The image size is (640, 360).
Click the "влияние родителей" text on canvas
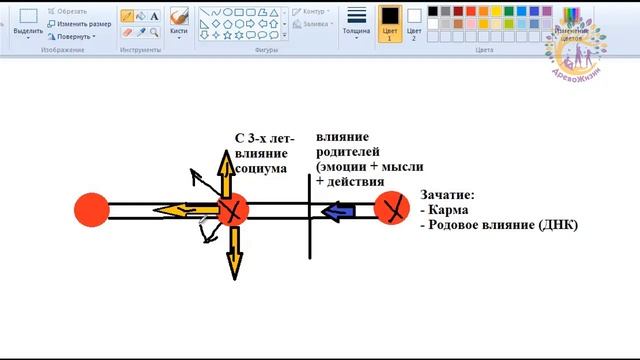click(x=348, y=144)
